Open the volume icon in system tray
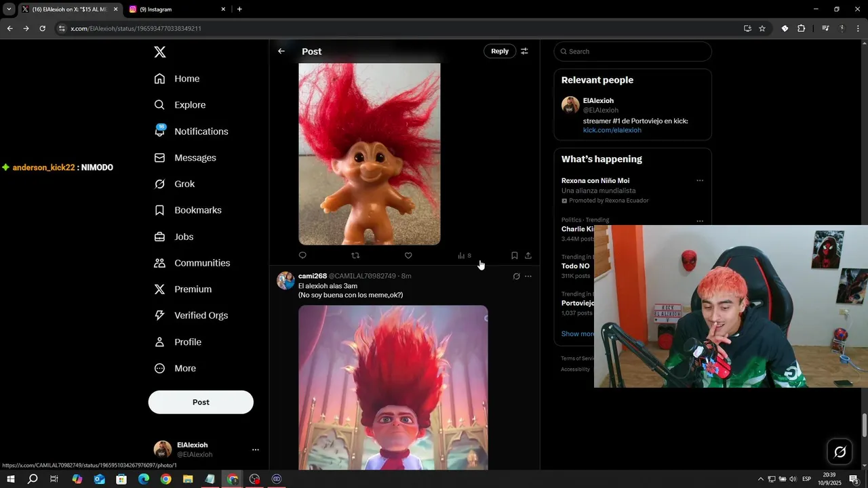Viewport: 868px width, 488px height. pyautogui.click(x=793, y=479)
